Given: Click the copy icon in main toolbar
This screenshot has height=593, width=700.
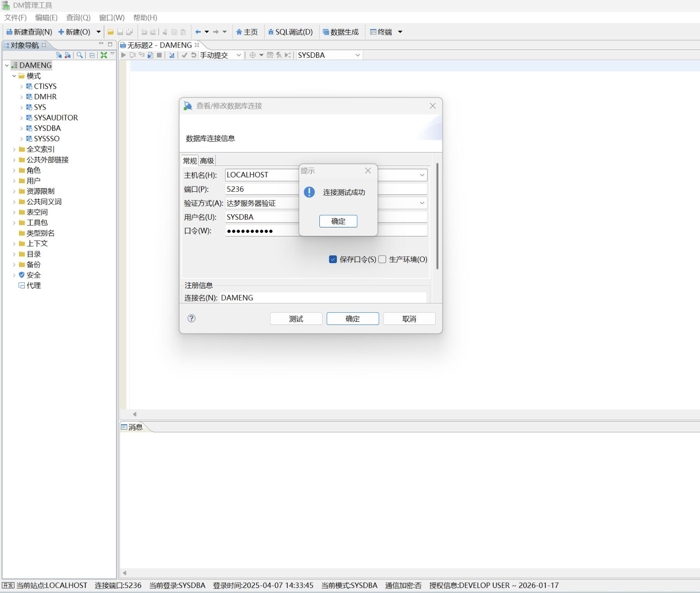Looking at the screenshot, I should pyautogui.click(x=174, y=32).
